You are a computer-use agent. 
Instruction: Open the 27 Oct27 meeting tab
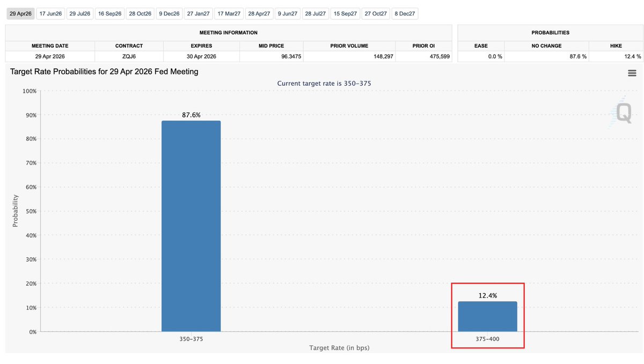[375, 14]
